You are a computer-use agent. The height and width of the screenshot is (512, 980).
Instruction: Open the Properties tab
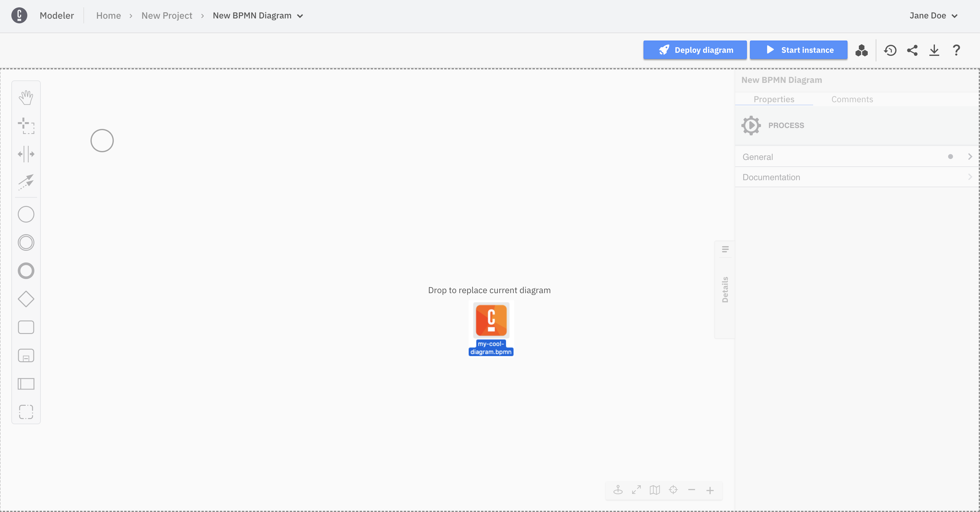(x=774, y=99)
